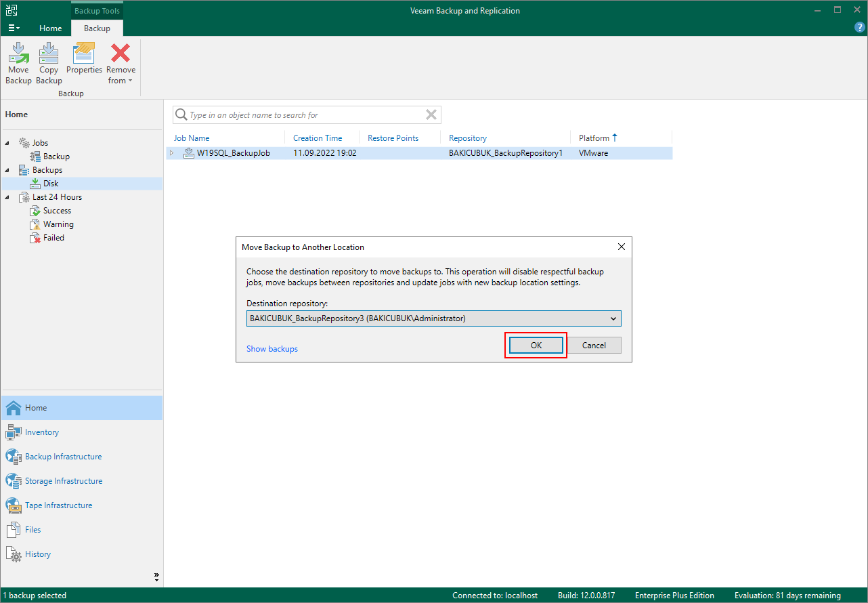Close the Move Backup dialog with X

(x=622, y=247)
